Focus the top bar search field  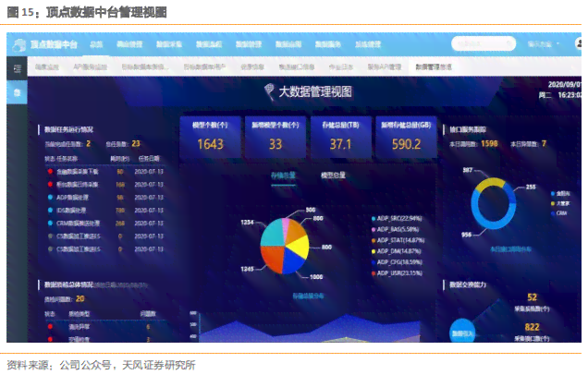coord(484,43)
